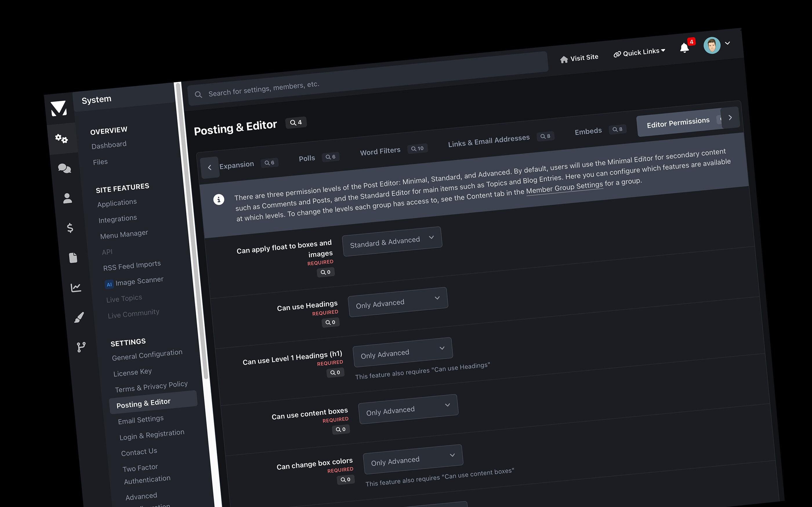Viewport: 812px width, 507px height.
Task: Click the Chat/Messages icon in sidebar
Action: click(63, 168)
